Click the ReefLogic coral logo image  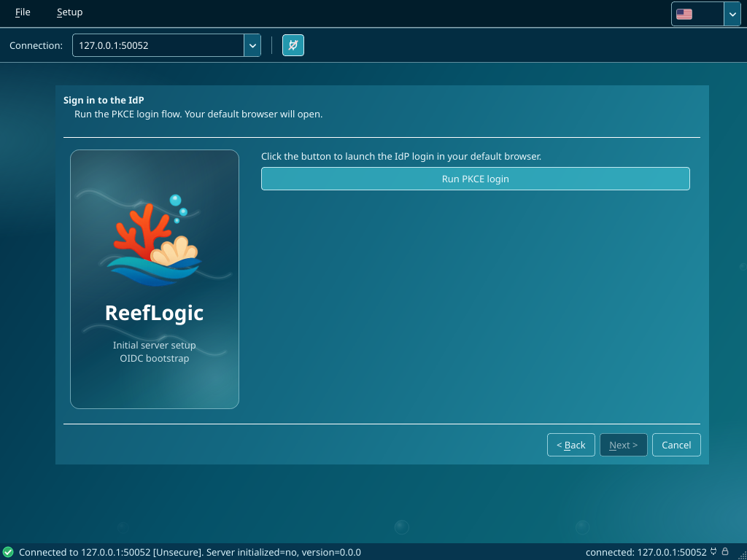click(x=155, y=241)
